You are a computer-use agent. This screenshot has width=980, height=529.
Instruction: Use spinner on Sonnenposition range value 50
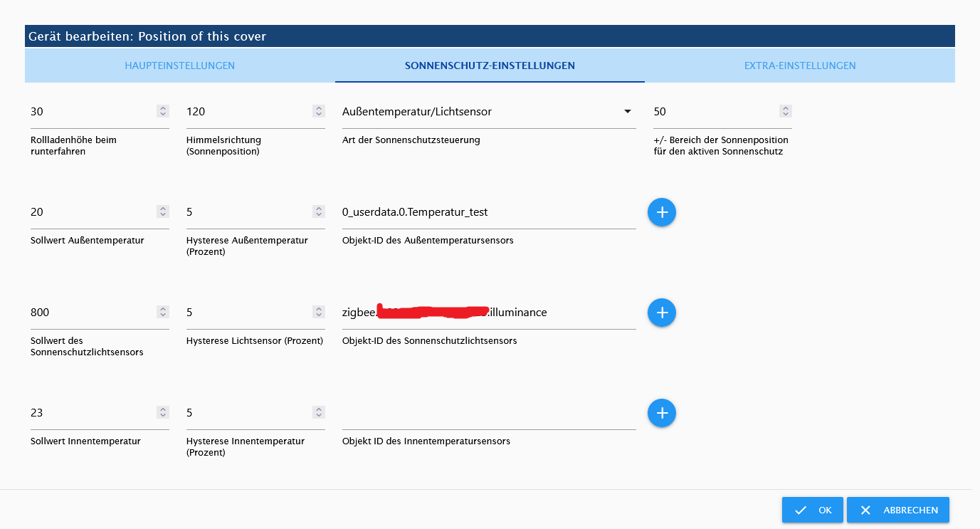pos(786,111)
